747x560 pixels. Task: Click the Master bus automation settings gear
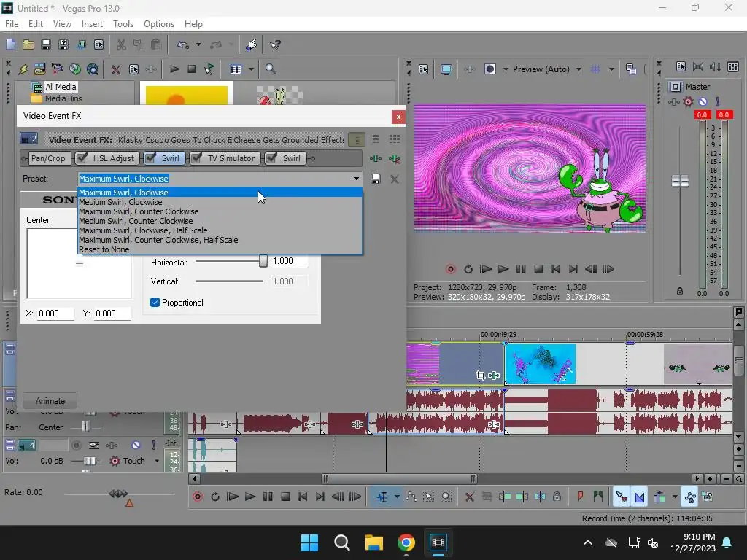[x=688, y=101]
